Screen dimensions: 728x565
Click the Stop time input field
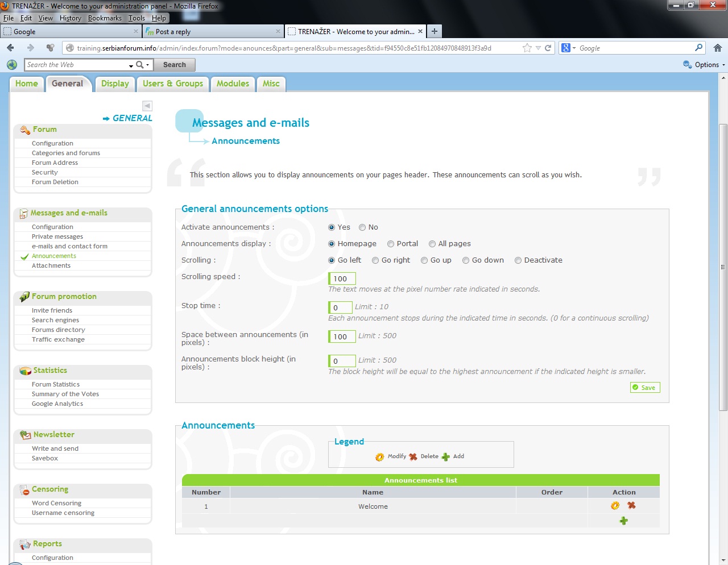[340, 308]
